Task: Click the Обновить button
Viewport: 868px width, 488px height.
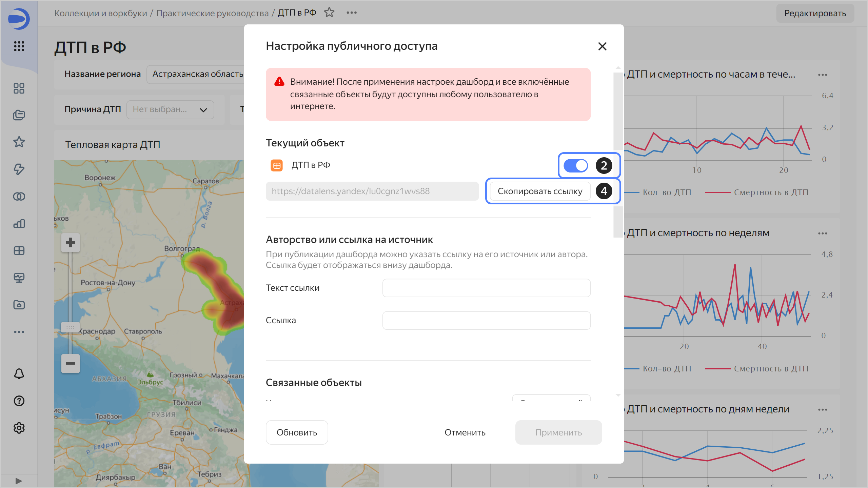Action: [x=297, y=432]
